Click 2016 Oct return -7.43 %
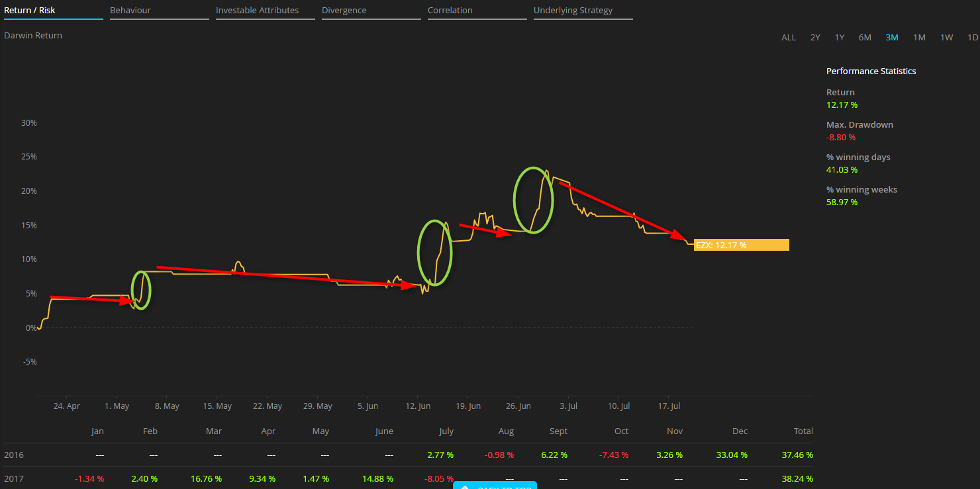The image size is (980, 489). click(613, 455)
